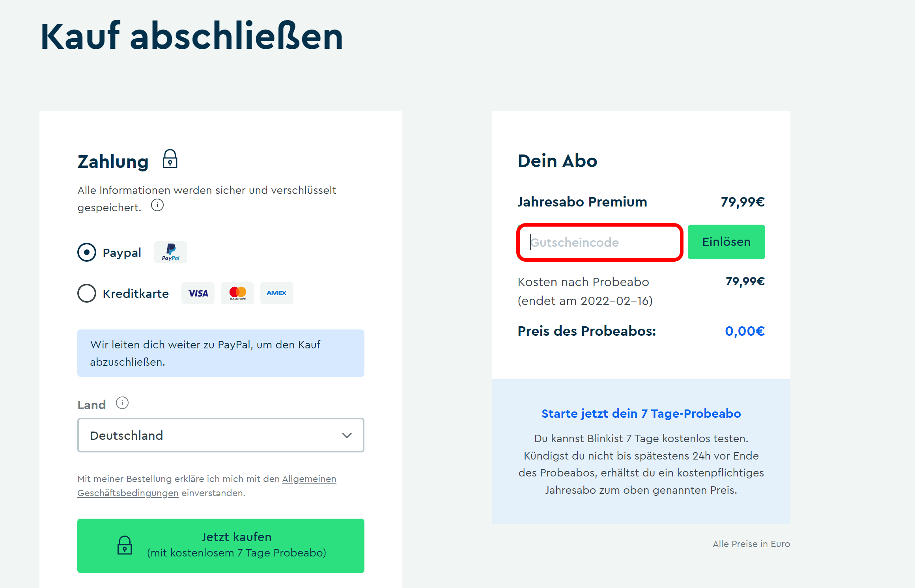Open info icon next to Land label
Screen dimensions: 915x588
[x=122, y=403]
